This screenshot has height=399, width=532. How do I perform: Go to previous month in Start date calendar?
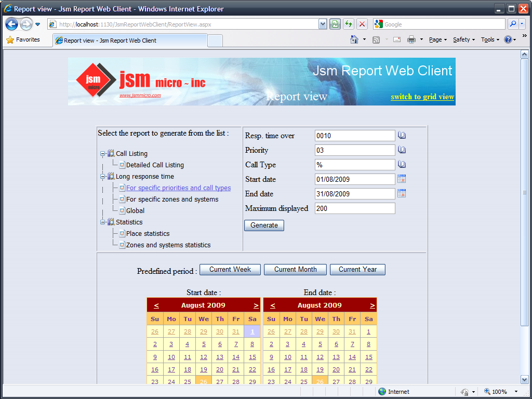[156, 305]
